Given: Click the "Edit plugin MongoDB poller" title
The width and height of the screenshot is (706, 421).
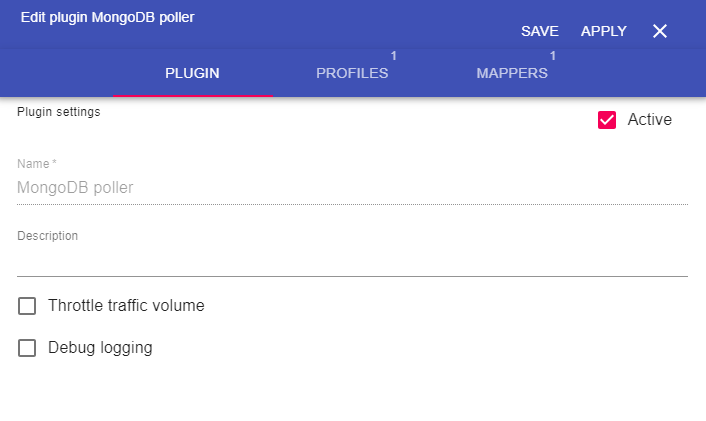Looking at the screenshot, I should tap(107, 17).
